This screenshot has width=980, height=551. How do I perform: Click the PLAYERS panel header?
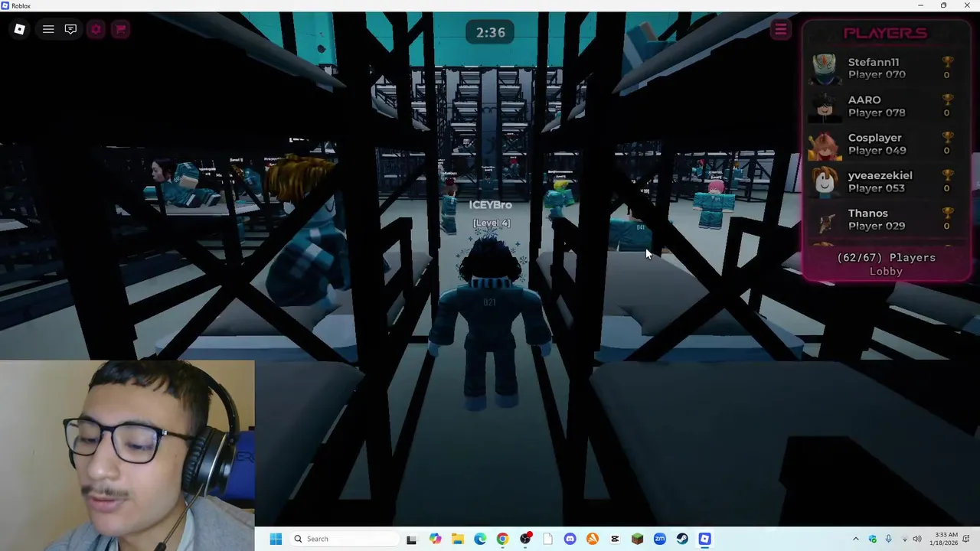885,33
